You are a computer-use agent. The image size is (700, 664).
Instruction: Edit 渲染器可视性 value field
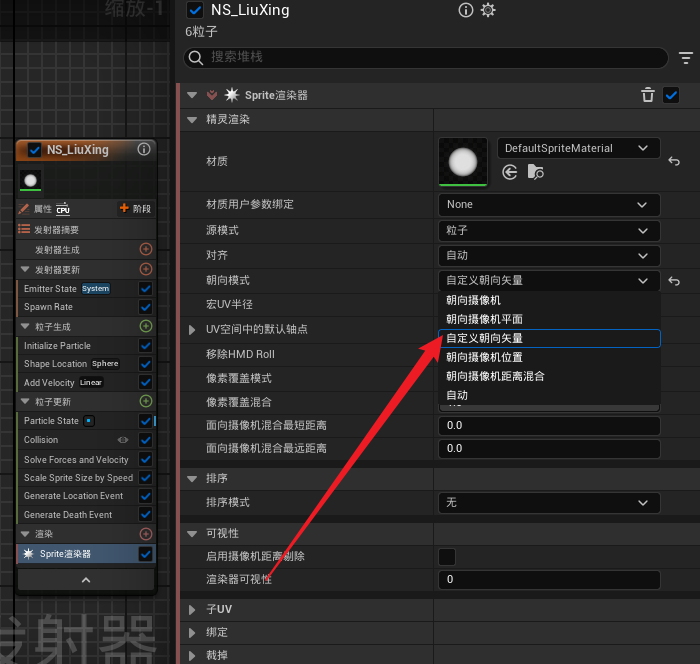(x=549, y=580)
